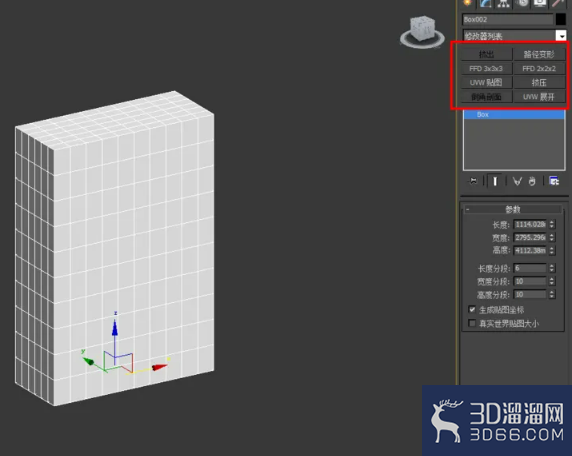Viewport: 572px width, 456px height.
Task: Collapse the 参数 rollout header
Action: [x=513, y=209]
